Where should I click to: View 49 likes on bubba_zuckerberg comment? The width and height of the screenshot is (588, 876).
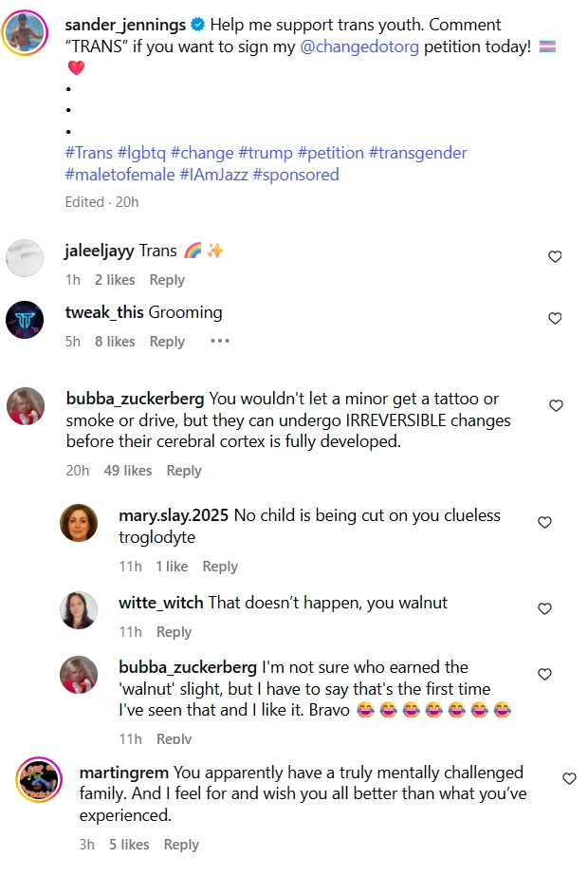click(x=128, y=471)
